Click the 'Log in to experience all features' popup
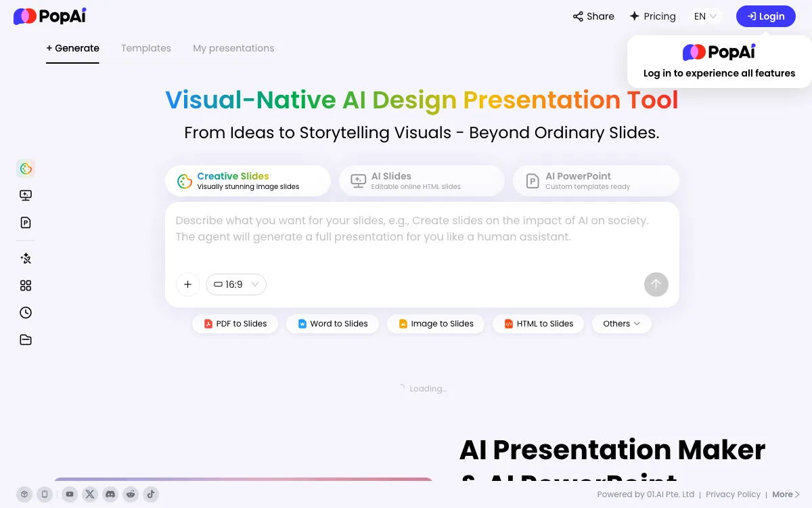Viewport: 812px width, 508px height. point(719,62)
